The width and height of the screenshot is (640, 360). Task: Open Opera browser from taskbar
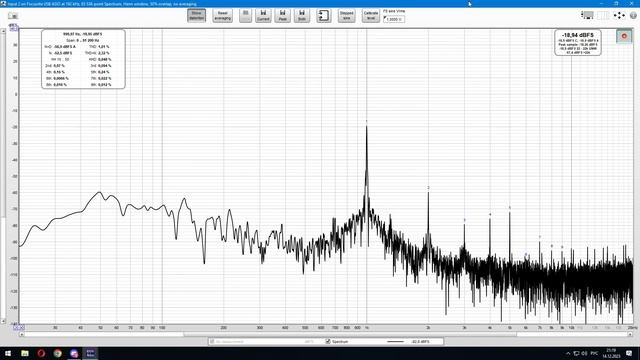(x=41, y=353)
